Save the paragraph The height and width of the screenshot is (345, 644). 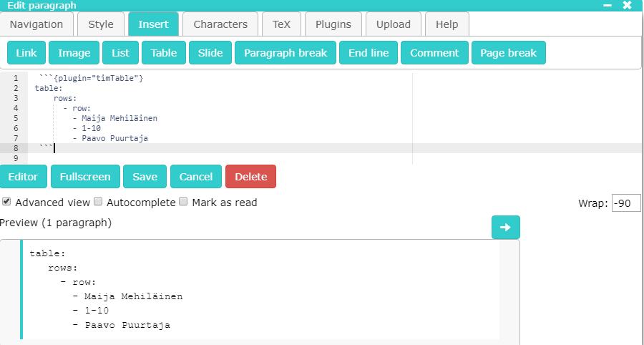point(145,177)
